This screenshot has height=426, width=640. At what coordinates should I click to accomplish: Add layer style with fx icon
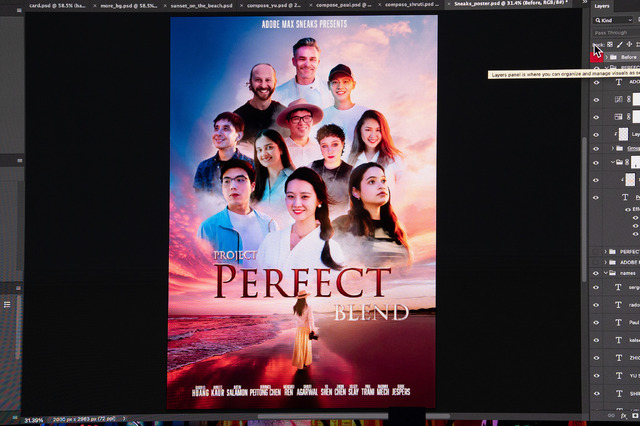623,416
